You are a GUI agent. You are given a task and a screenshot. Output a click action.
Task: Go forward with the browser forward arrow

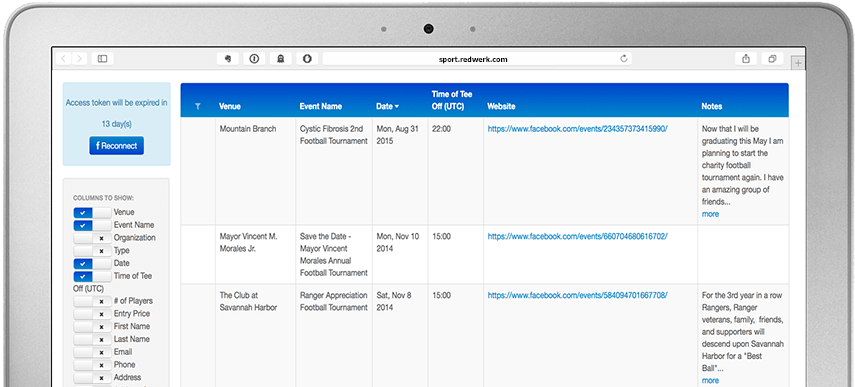click(80, 59)
